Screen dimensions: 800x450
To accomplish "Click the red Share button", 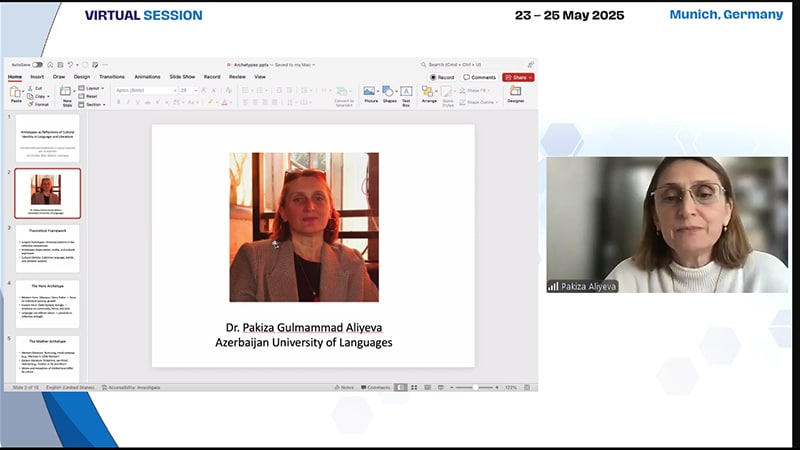I will point(518,77).
